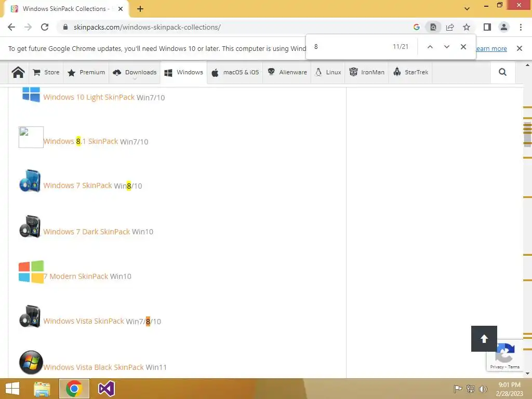
Task: Click the Windows 10 Light logo thumbnail
Action: pyautogui.click(x=31, y=94)
